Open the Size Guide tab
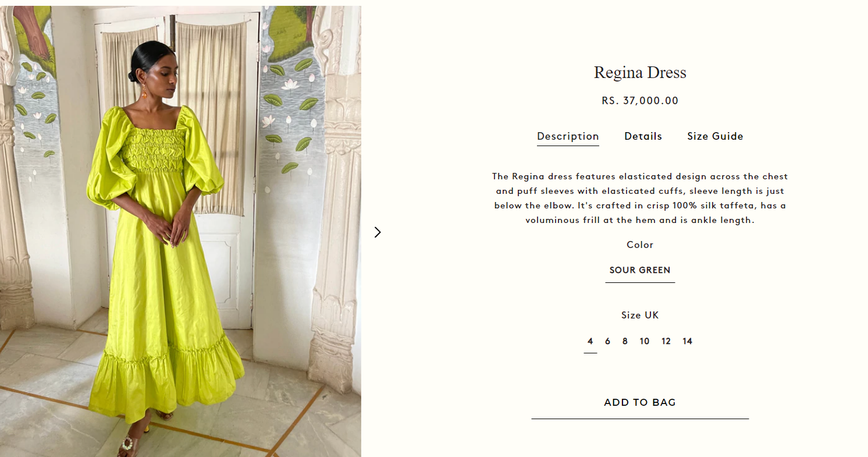Screen dimensions: 868x457 pyautogui.click(x=715, y=136)
